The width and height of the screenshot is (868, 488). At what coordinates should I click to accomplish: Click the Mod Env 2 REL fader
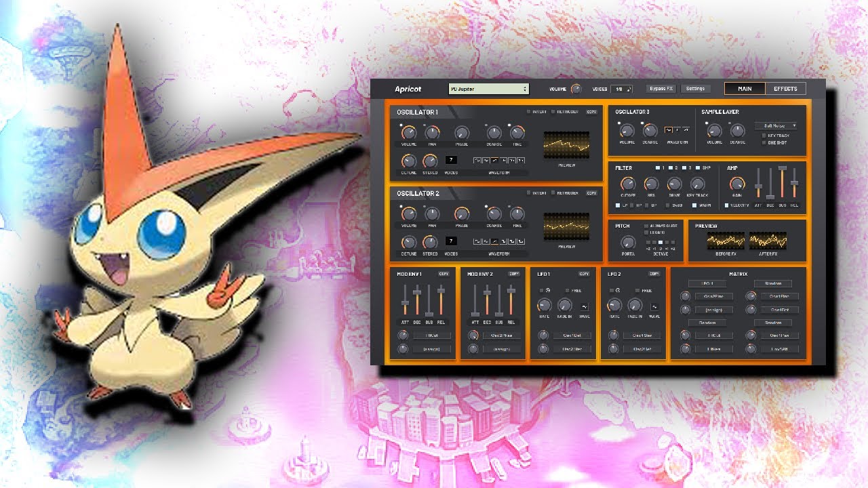click(x=511, y=300)
